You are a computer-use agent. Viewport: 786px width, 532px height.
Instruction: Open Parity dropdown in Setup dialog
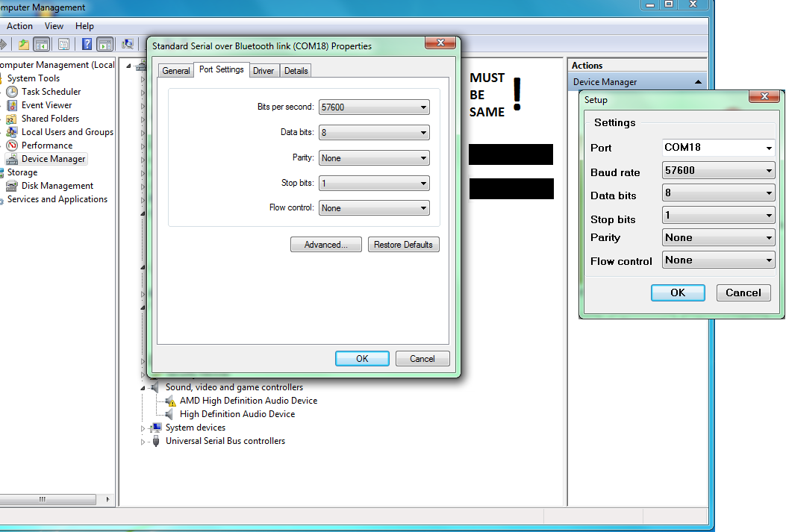[x=718, y=238]
